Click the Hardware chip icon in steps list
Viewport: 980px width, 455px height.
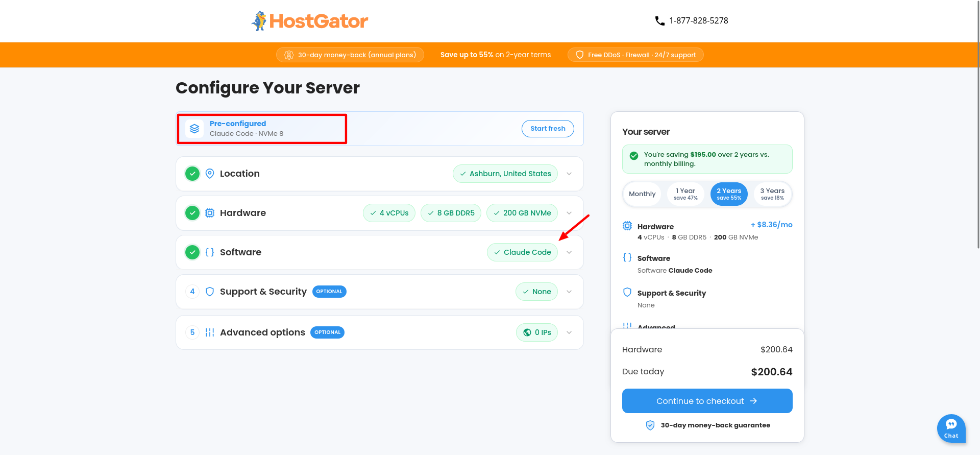pos(210,213)
